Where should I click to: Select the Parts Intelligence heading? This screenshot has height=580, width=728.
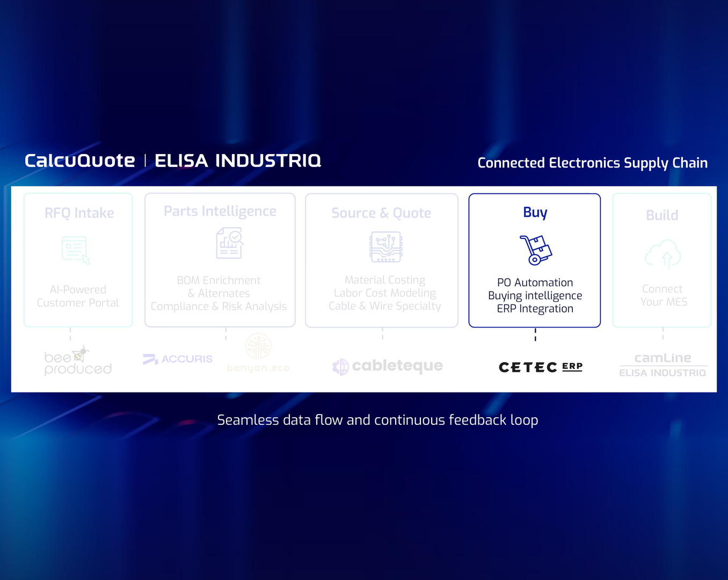pos(220,212)
